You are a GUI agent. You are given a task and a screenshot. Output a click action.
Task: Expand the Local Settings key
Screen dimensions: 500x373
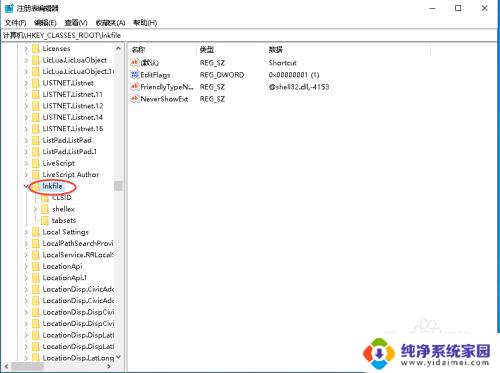26,232
